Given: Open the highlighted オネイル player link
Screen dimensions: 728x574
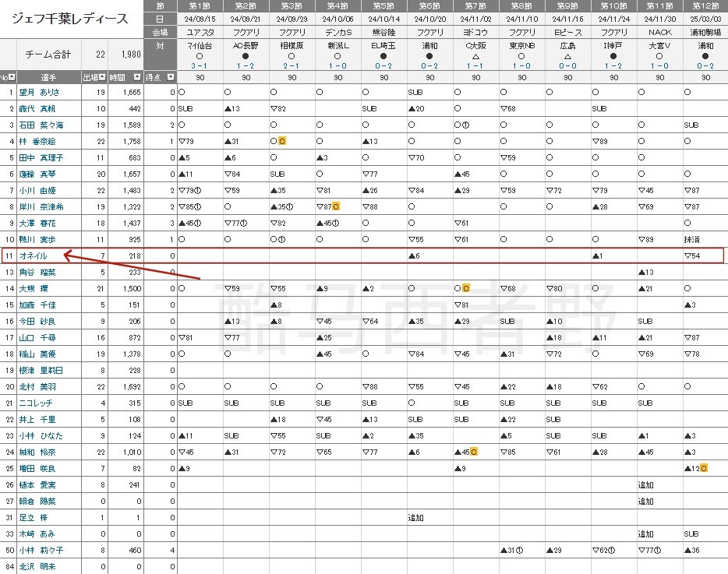Looking at the screenshot, I should point(33,255).
